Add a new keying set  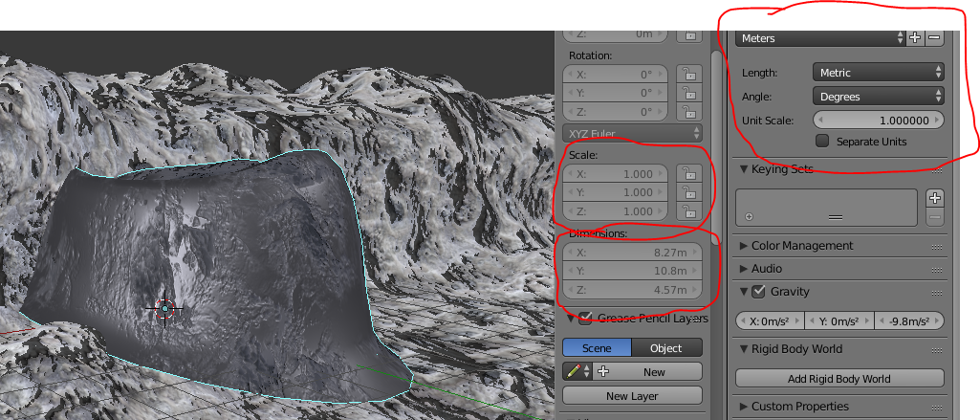934,198
